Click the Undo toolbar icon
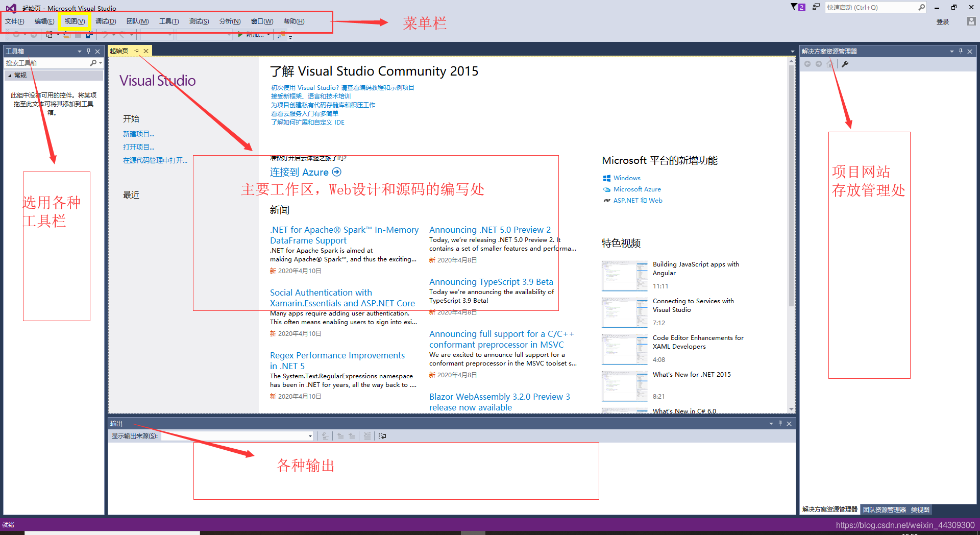The height and width of the screenshot is (535, 980). coord(105,35)
